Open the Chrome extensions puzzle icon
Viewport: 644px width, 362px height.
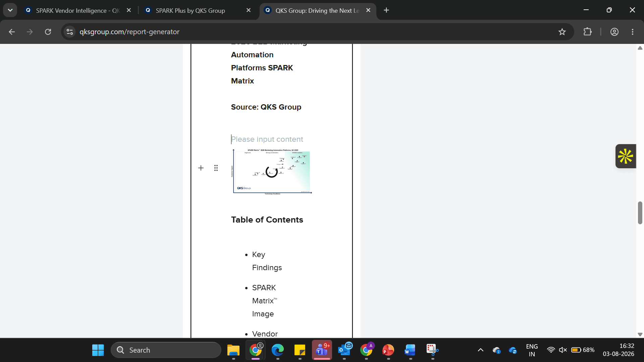pyautogui.click(x=587, y=32)
